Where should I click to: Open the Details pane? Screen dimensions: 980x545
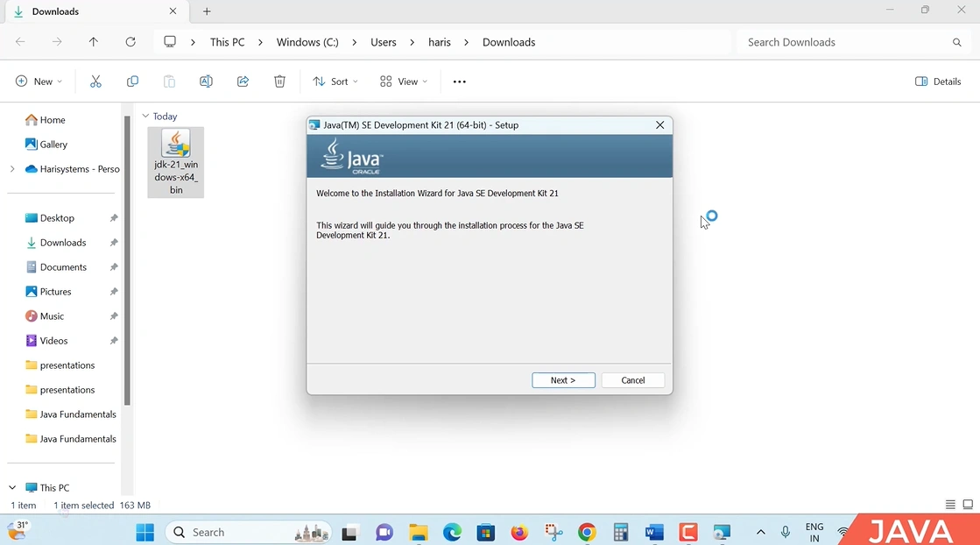(938, 81)
